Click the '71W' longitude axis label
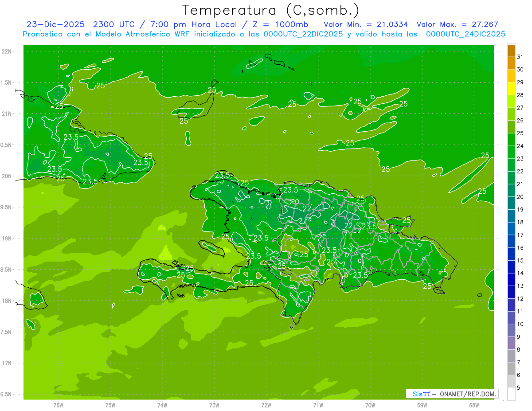Screen dimensions: 532x411 click(x=318, y=405)
